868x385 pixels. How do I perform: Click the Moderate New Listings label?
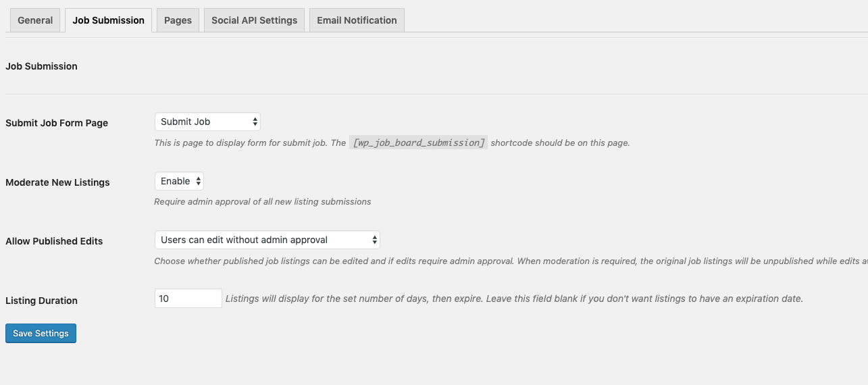pyautogui.click(x=57, y=182)
